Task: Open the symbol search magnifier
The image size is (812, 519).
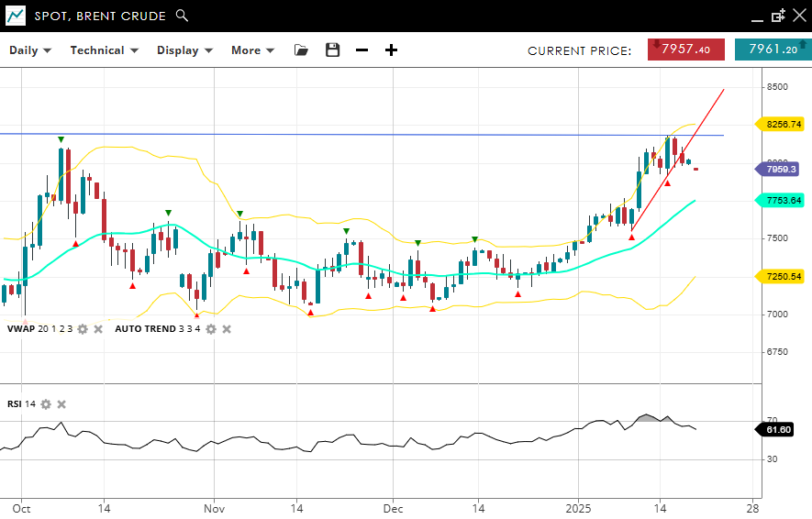Action: point(182,16)
